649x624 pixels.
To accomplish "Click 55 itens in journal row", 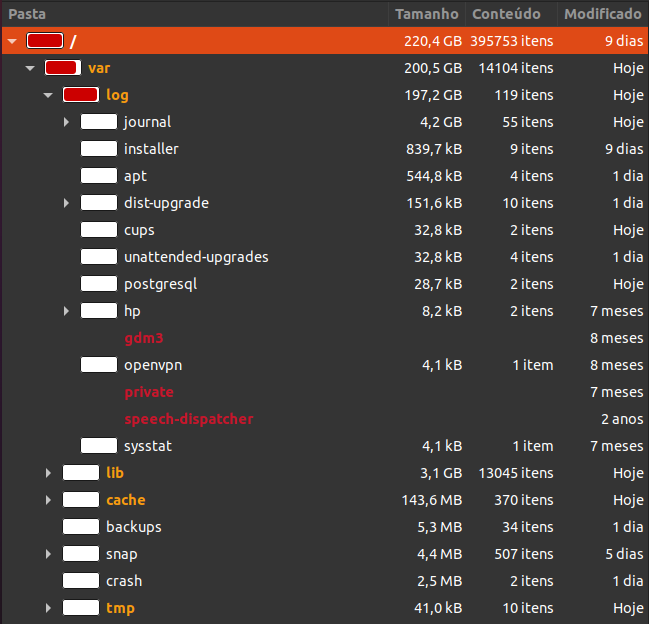I will (528, 122).
